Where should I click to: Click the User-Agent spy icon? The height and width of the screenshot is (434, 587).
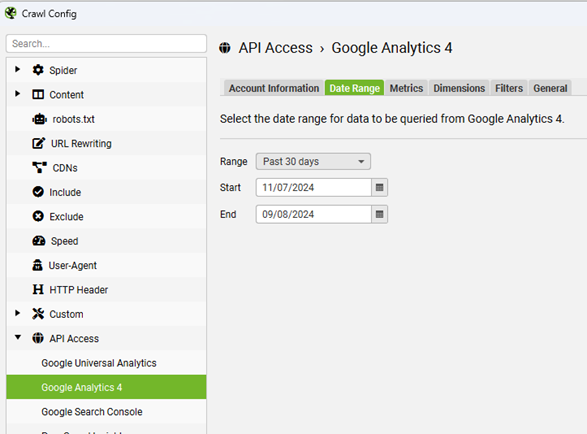pos(37,265)
